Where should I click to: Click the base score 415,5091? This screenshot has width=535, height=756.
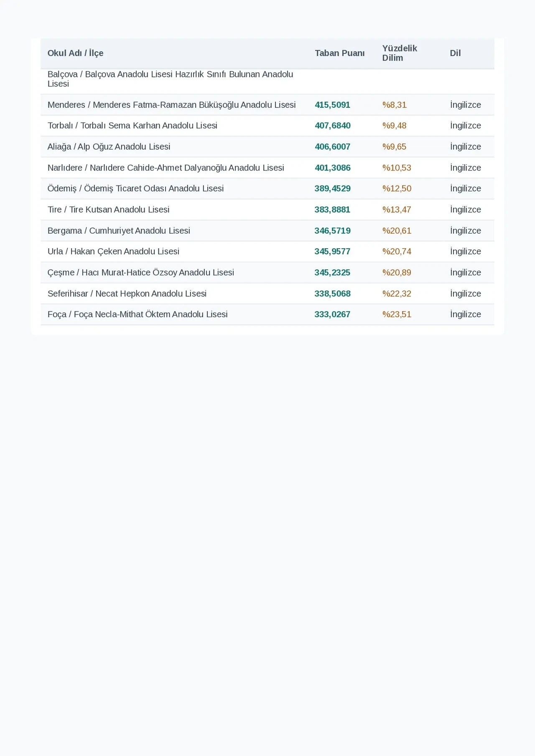332,105
